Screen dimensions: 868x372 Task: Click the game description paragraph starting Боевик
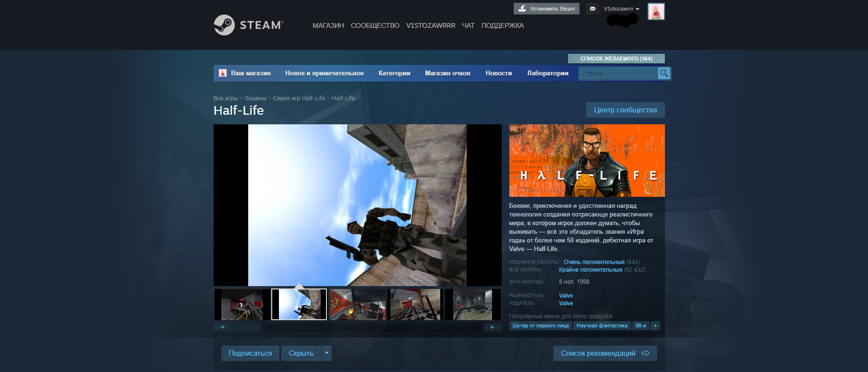click(x=581, y=228)
